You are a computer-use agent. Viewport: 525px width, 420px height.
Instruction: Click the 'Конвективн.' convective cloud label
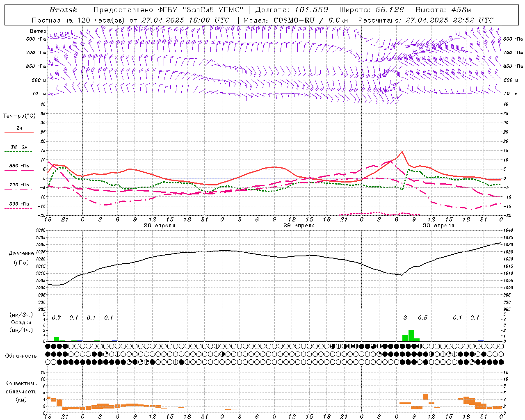point(21,383)
